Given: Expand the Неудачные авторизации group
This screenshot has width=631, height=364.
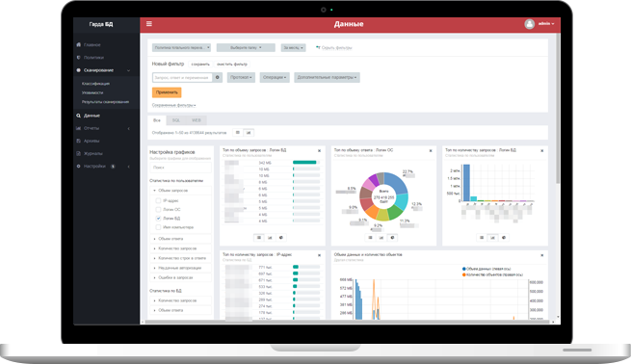Looking at the screenshot, I should [180, 268].
